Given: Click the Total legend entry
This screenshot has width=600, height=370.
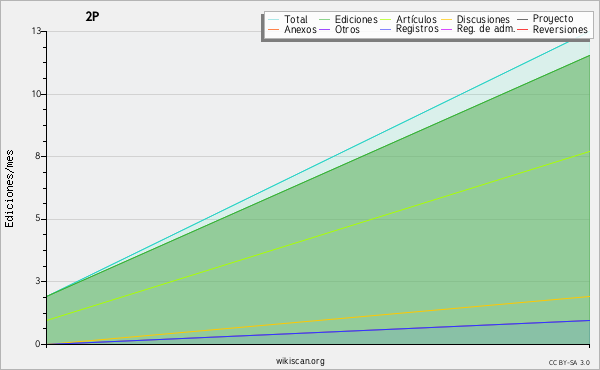Looking at the screenshot, I should click(x=288, y=19).
